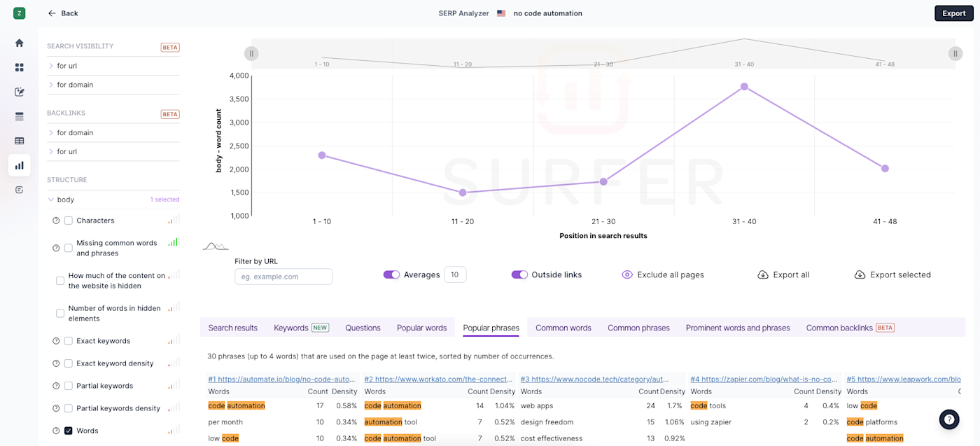Open the pencil editor icon in sidebar
The image size is (980, 446).
(x=19, y=92)
